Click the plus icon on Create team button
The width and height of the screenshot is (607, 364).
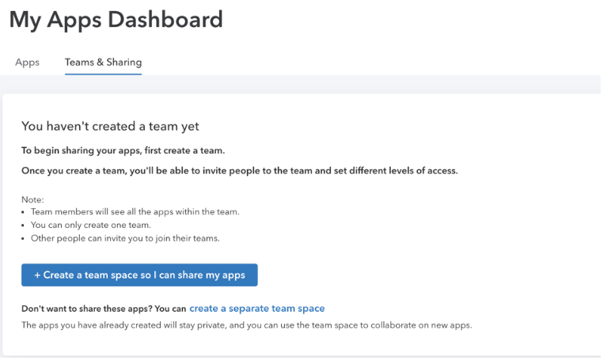37,275
